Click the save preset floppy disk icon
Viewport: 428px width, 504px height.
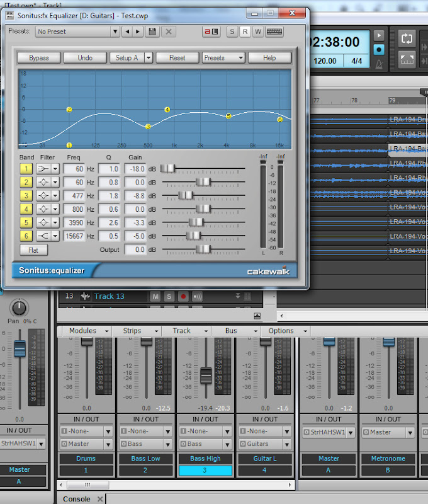152,31
